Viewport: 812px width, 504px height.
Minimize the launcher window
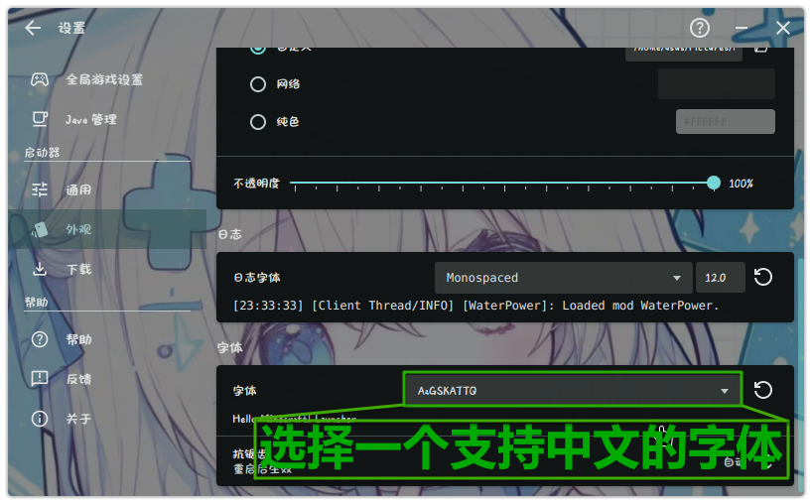[x=742, y=28]
